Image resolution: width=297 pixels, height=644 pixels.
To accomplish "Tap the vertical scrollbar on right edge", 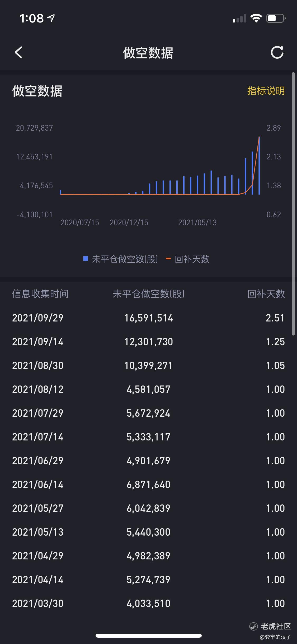I will [x=293, y=204].
